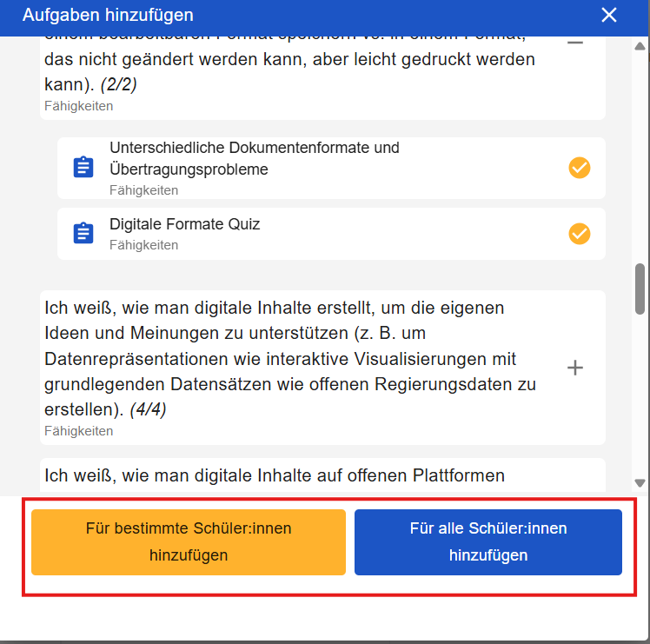Expand competence about digitale Inhalte erstellen
650x644 pixels.
(574, 368)
